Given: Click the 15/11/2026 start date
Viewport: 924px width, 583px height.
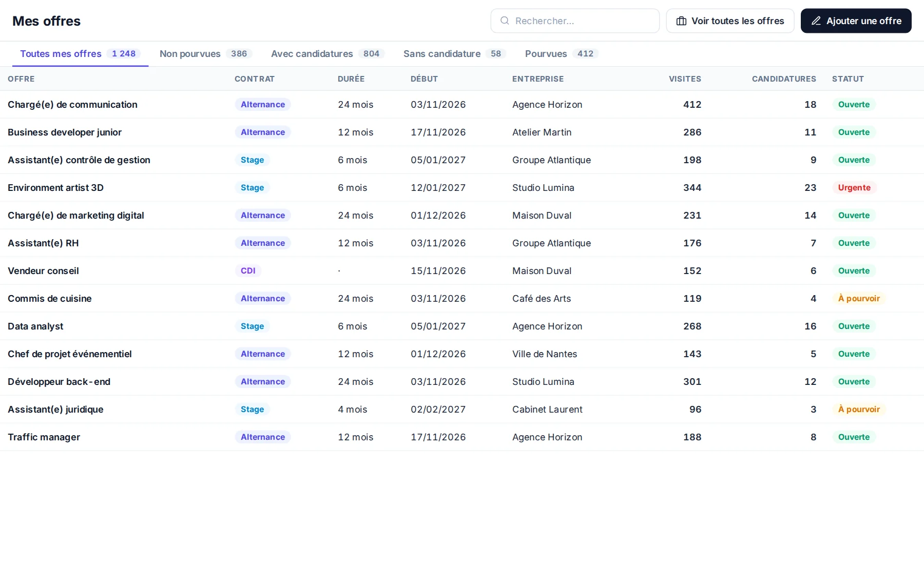Looking at the screenshot, I should coord(438,271).
